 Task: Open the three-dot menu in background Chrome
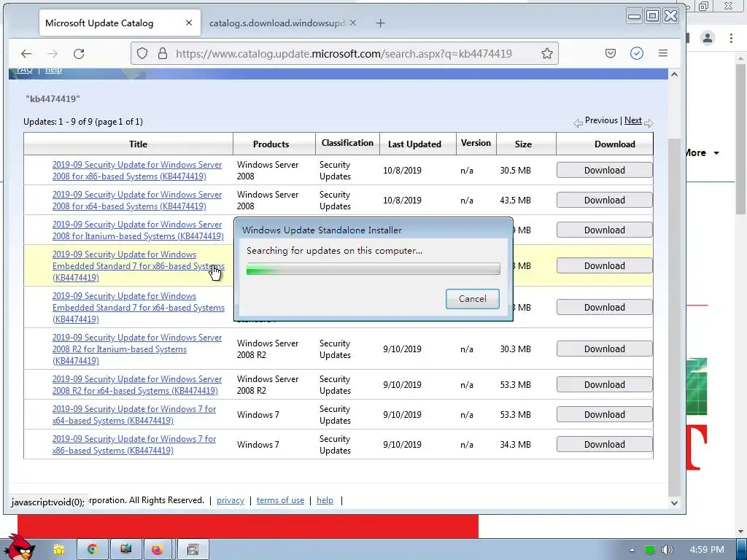point(731,38)
